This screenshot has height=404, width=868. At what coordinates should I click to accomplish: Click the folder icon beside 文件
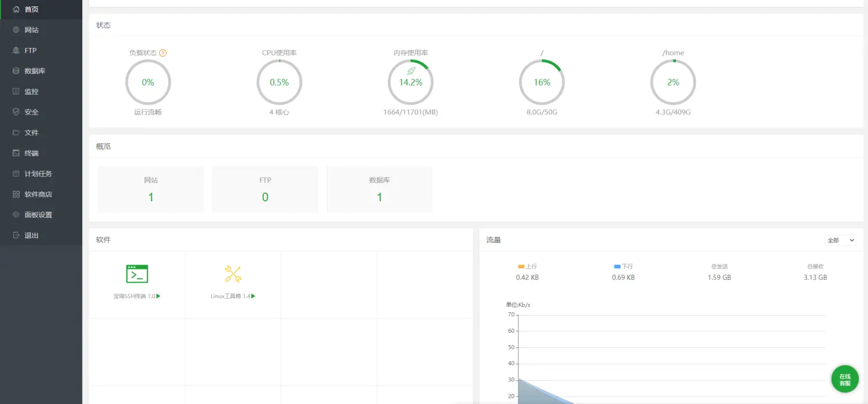pyautogui.click(x=16, y=132)
